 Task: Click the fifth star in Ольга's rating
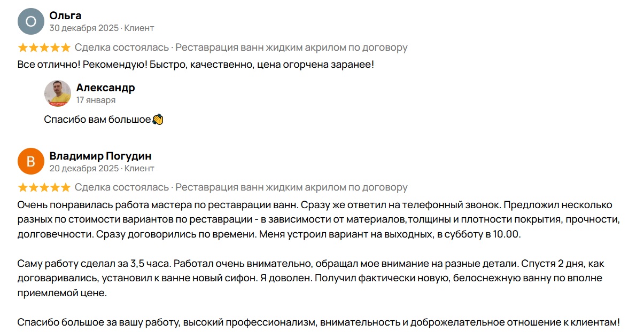pos(65,48)
